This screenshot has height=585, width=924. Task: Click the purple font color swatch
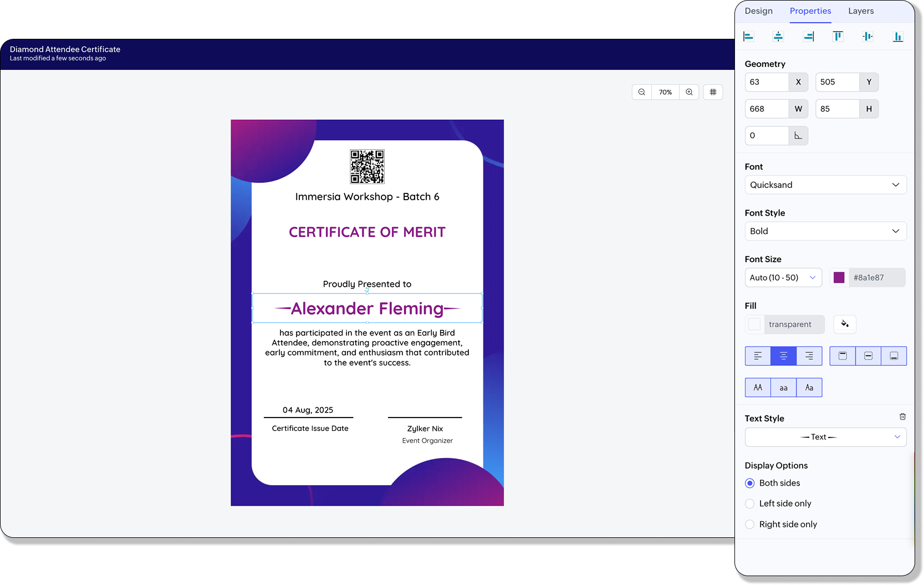839,278
